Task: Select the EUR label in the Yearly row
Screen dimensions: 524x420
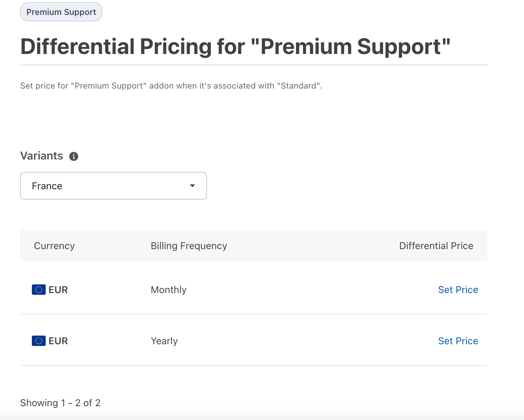Action: tap(58, 341)
